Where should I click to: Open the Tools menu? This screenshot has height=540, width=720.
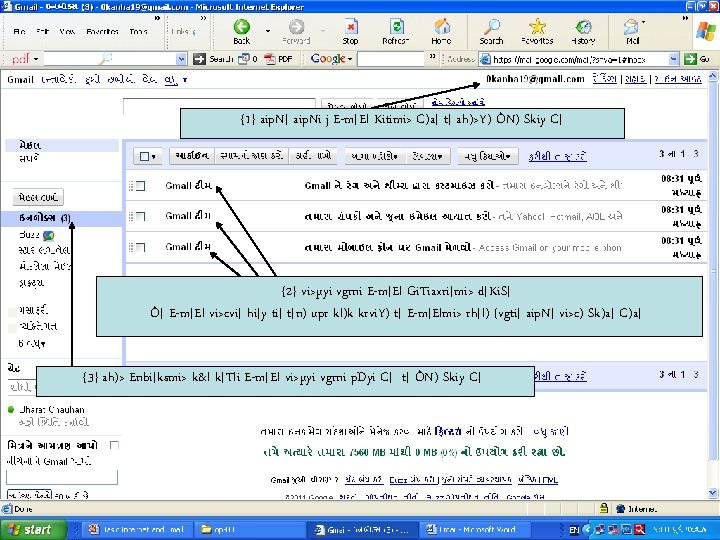pos(138,31)
